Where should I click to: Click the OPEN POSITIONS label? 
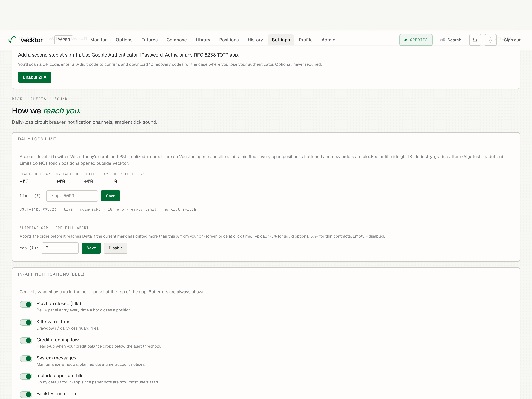pyautogui.click(x=129, y=174)
